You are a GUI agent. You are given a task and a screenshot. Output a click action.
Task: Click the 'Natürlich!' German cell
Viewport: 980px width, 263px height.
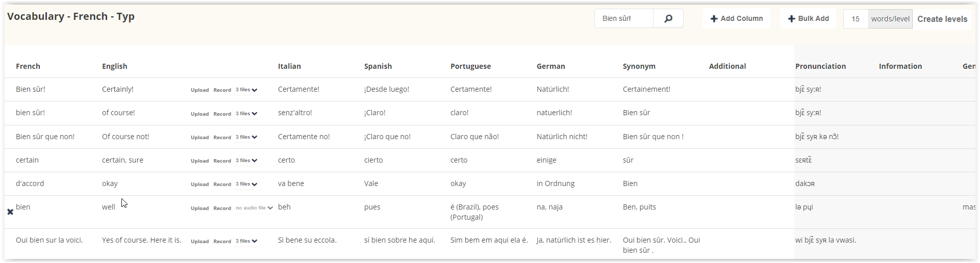[x=552, y=89]
